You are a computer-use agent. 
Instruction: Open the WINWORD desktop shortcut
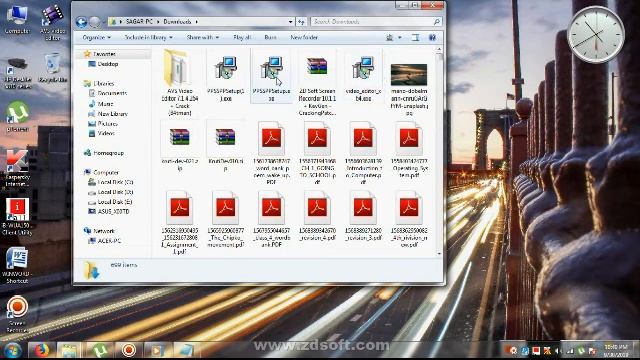17,265
